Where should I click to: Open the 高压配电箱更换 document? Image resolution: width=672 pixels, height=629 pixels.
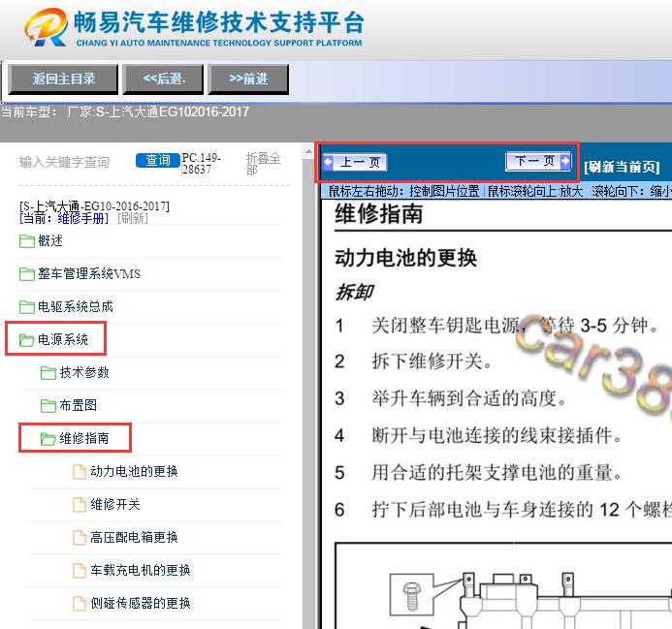click(x=134, y=537)
